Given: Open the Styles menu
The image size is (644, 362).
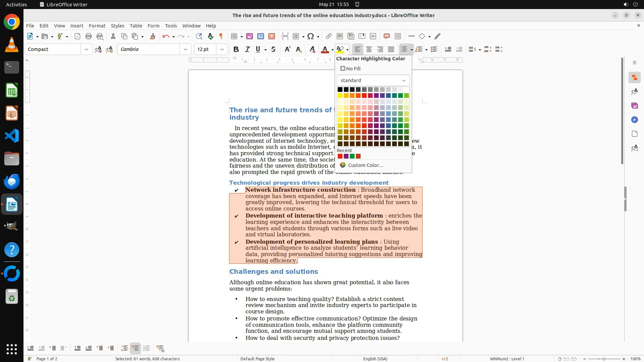Looking at the screenshot, I should [117, 25].
